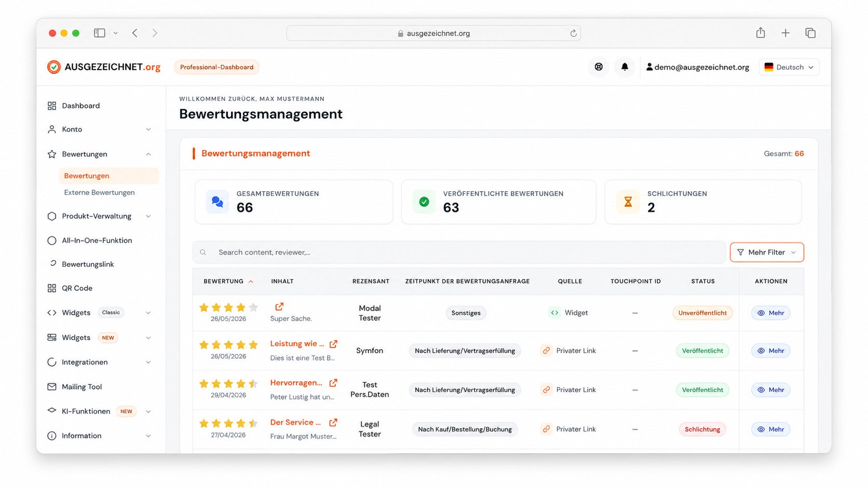The height and width of the screenshot is (489, 868).
Task: Go back in Safari
Action: point(135,33)
